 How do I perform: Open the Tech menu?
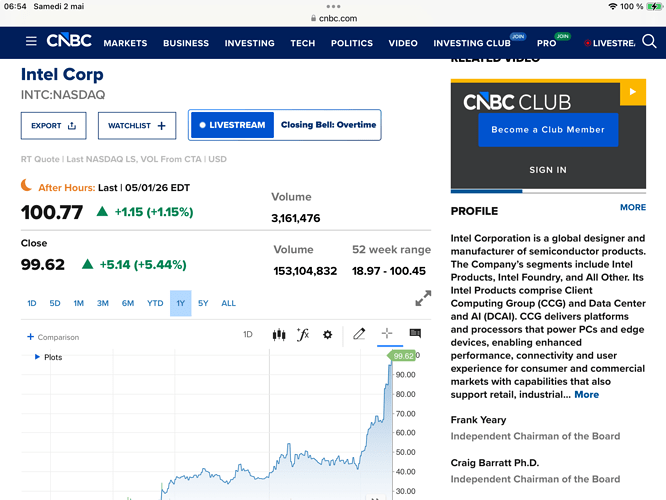(x=303, y=43)
